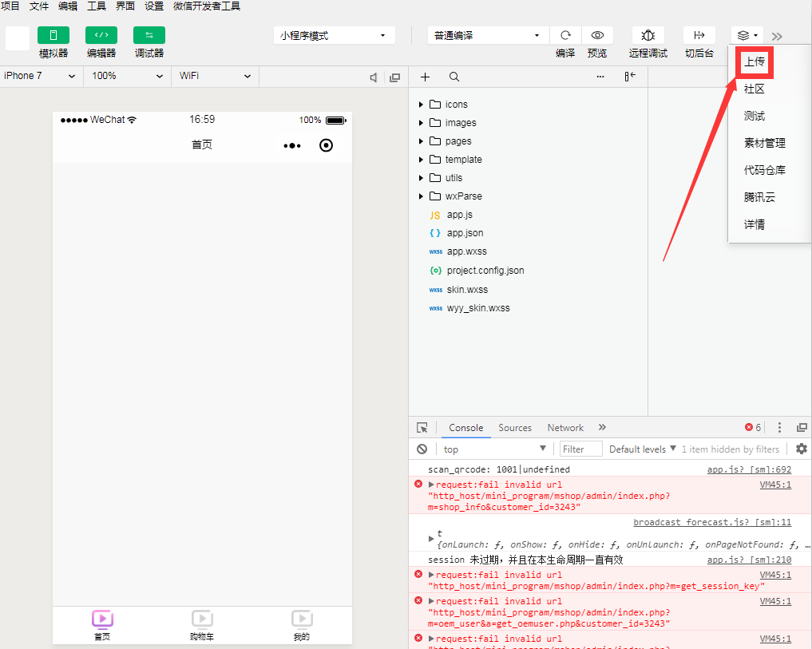
Task: Open the app.js? [sm]:692 source link
Action: (749, 469)
